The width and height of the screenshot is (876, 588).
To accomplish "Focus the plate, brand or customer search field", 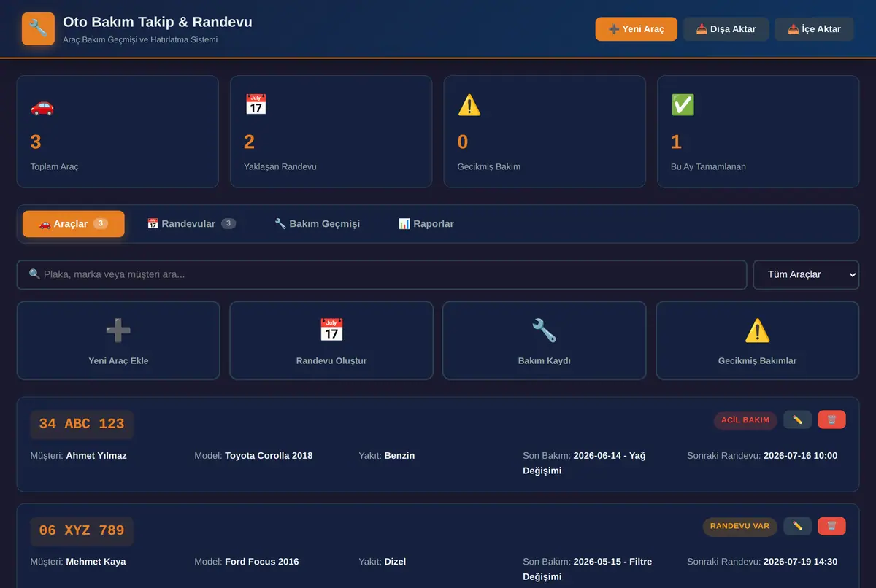I will [x=382, y=275].
